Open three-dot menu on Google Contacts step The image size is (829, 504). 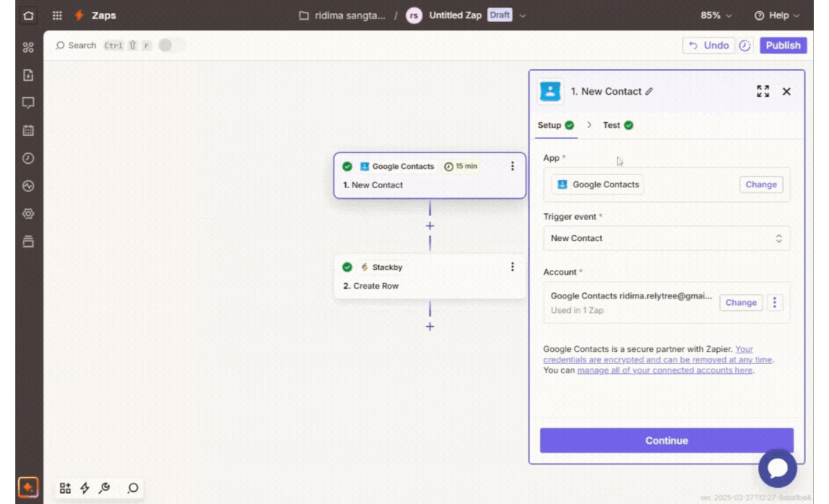512,167
